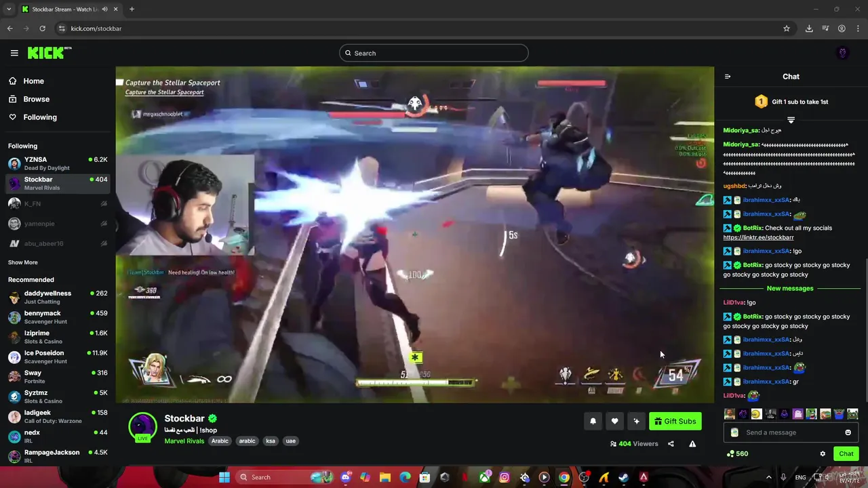868x488 pixels.
Task: Open Steam from the taskbar
Action: [623, 477]
